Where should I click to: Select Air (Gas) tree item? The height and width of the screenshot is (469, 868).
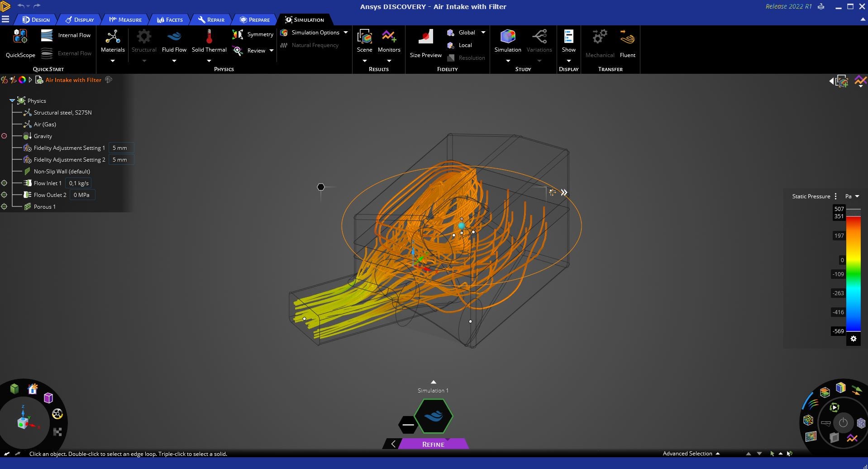[45, 124]
